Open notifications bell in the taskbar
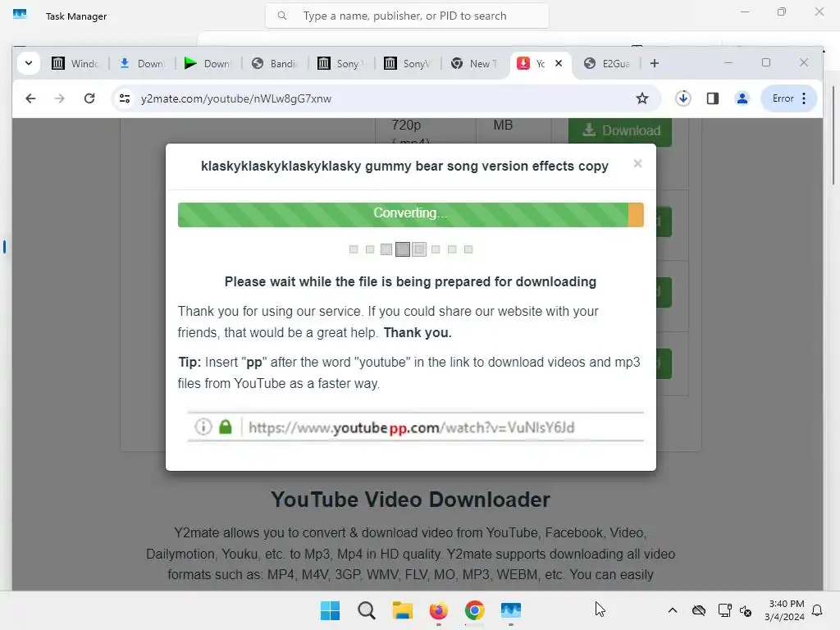The width and height of the screenshot is (840, 630). coord(818,610)
